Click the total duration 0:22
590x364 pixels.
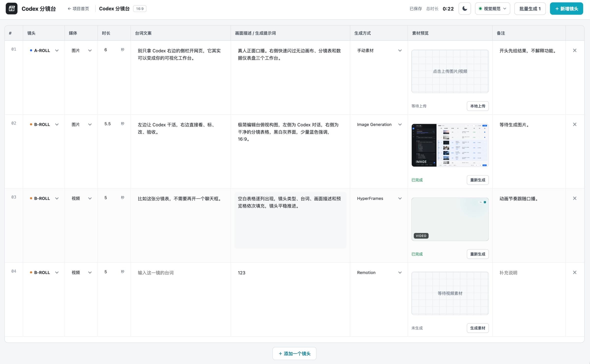tap(448, 9)
